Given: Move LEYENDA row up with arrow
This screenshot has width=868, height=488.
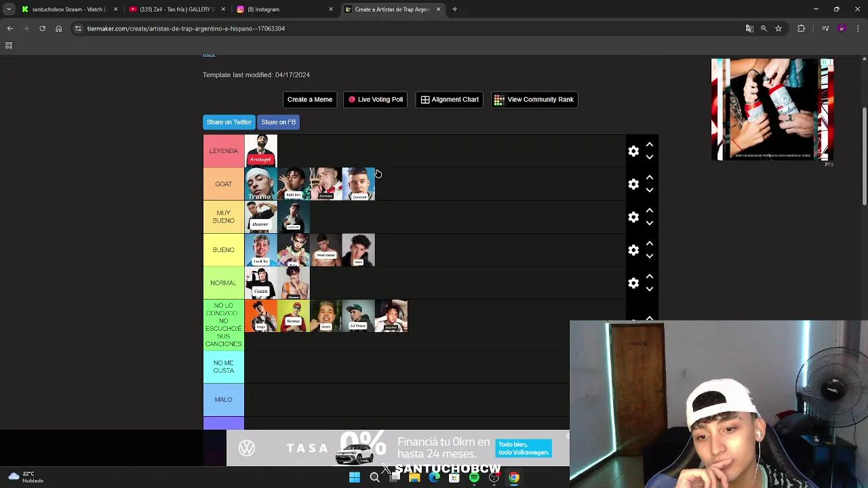Looking at the screenshot, I should pos(650,144).
